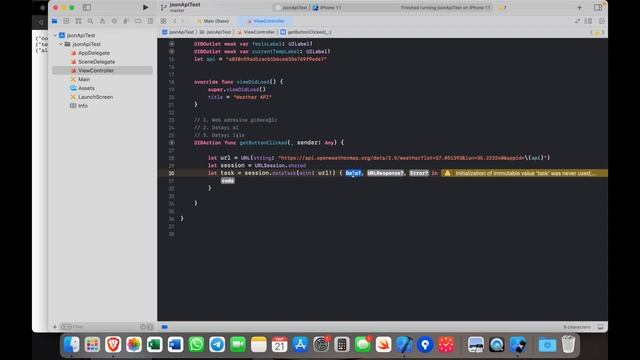Switch to the Main (Base) tab
This screenshot has width=640, height=360.
pyautogui.click(x=213, y=21)
